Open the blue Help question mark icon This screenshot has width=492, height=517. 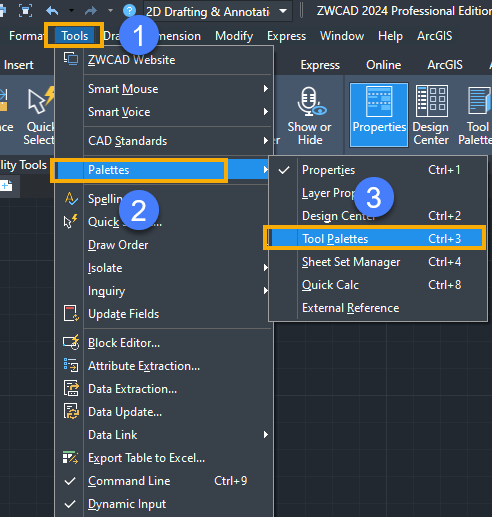click(x=129, y=11)
